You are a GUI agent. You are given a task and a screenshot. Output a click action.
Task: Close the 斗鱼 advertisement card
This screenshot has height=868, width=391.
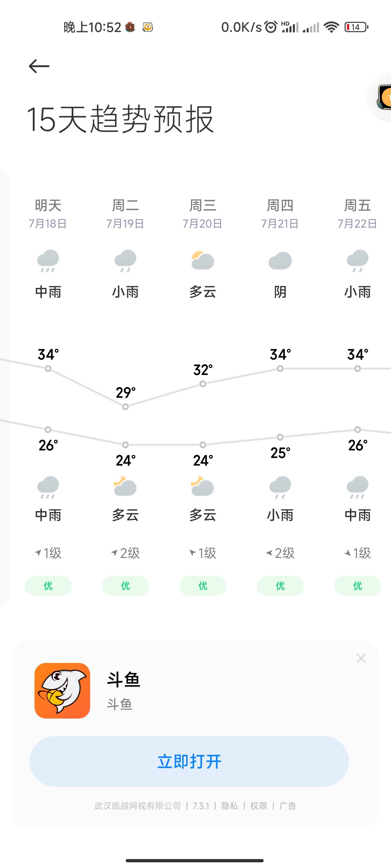click(x=361, y=658)
